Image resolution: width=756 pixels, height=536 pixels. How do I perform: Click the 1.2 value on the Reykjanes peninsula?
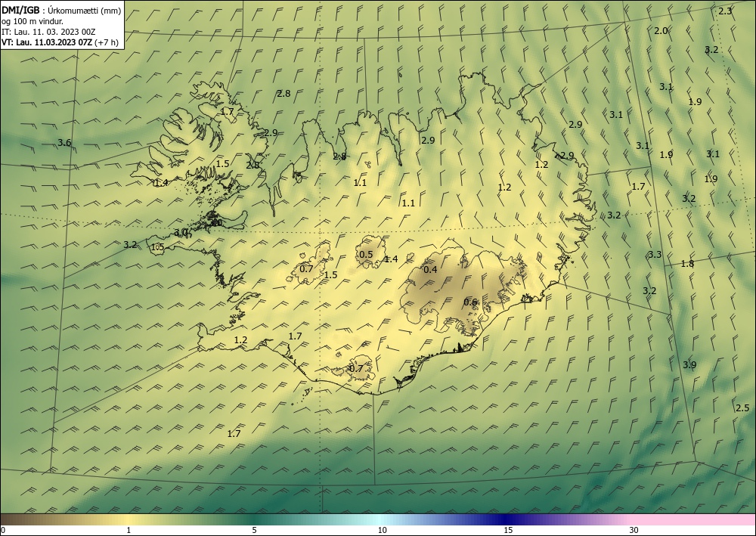[240, 340]
